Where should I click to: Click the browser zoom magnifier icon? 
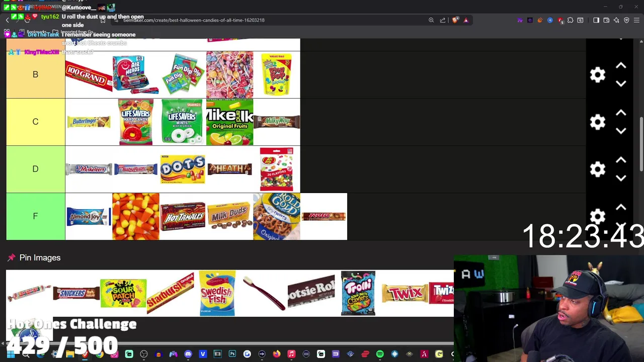click(431, 20)
